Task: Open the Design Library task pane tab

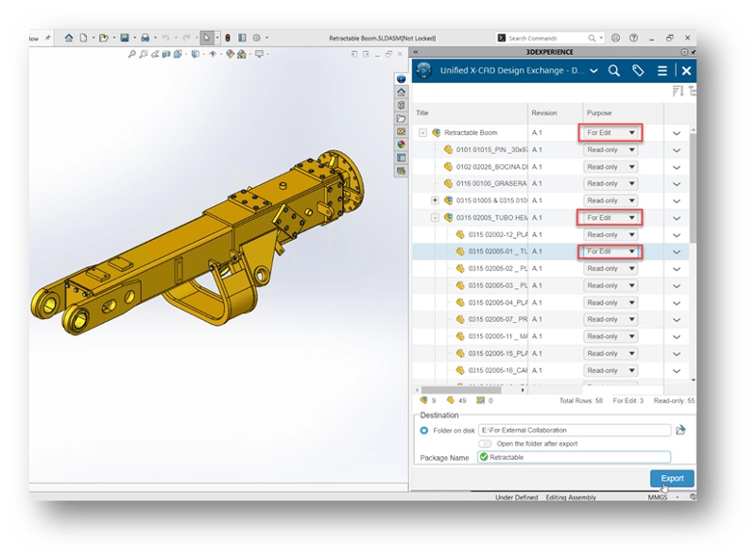Action: [x=401, y=105]
